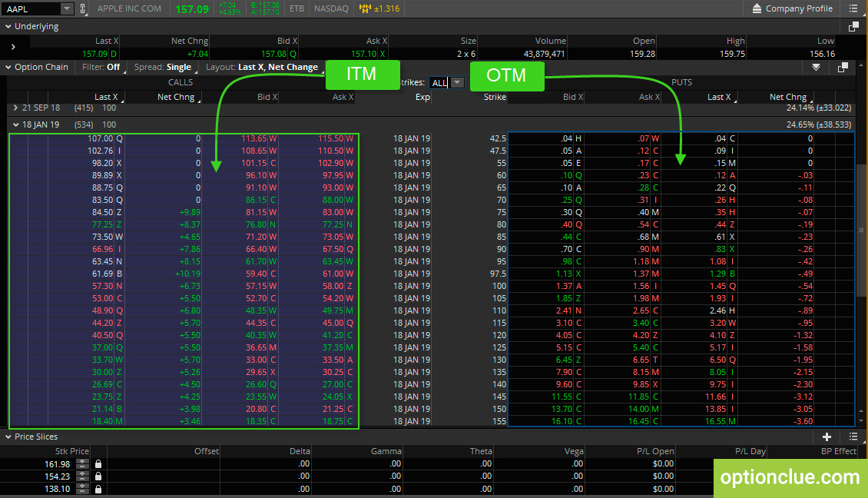
Task: Collapse the Price Slices section
Action: point(8,437)
